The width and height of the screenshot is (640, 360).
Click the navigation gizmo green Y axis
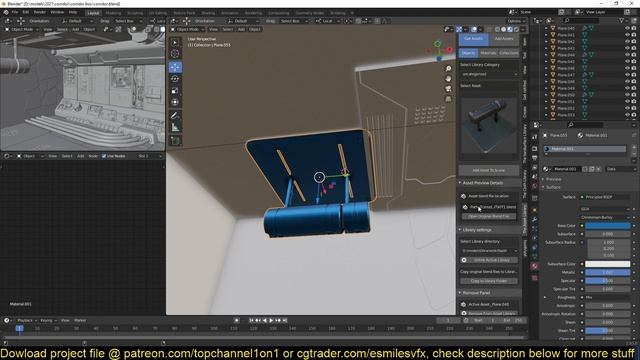tap(438, 43)
